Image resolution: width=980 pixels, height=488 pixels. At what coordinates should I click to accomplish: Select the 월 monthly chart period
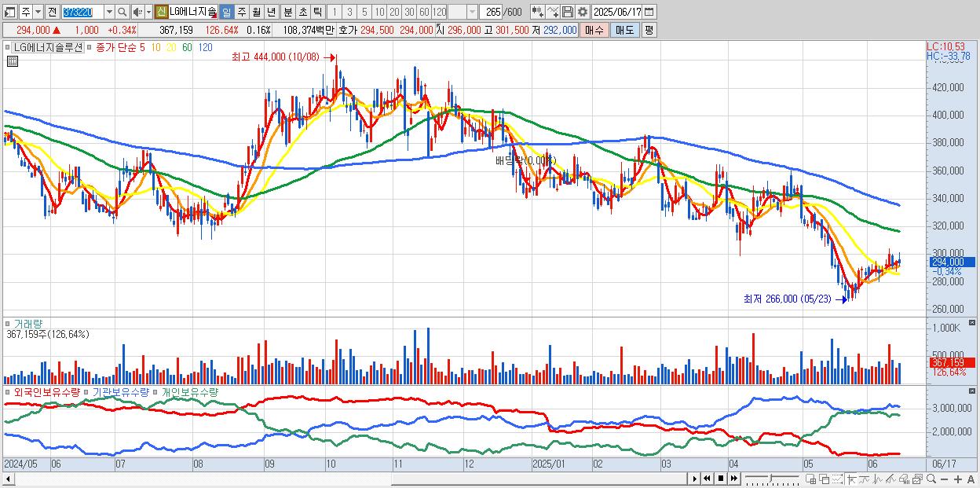point(256,12)
